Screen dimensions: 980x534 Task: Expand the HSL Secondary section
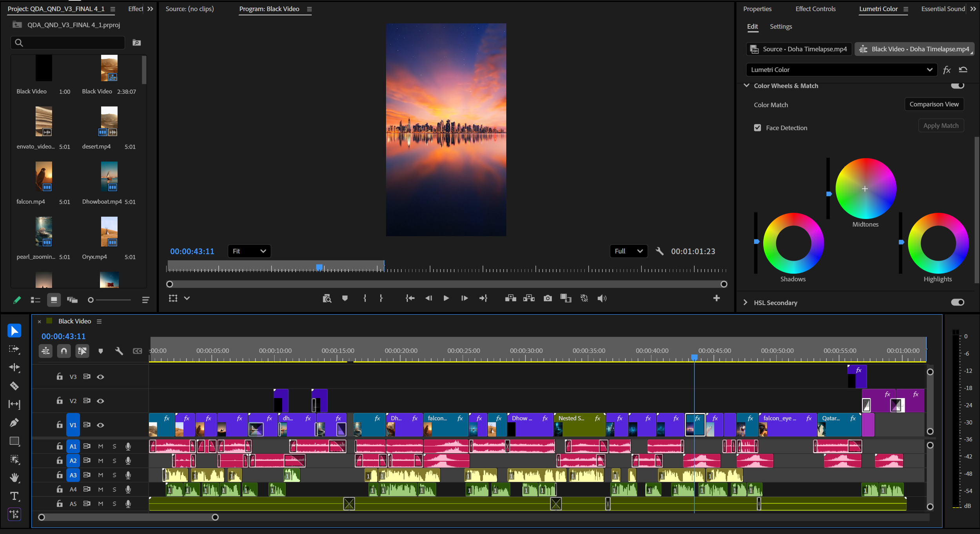click(x=746, y=302)
